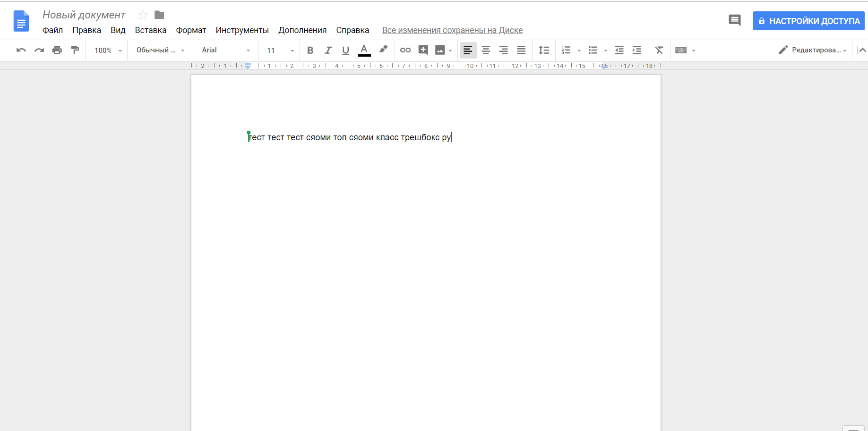This screenshot has width=868, height=431.
Task: Open the Arial font dropdown
Action: (x=226, y=50)
